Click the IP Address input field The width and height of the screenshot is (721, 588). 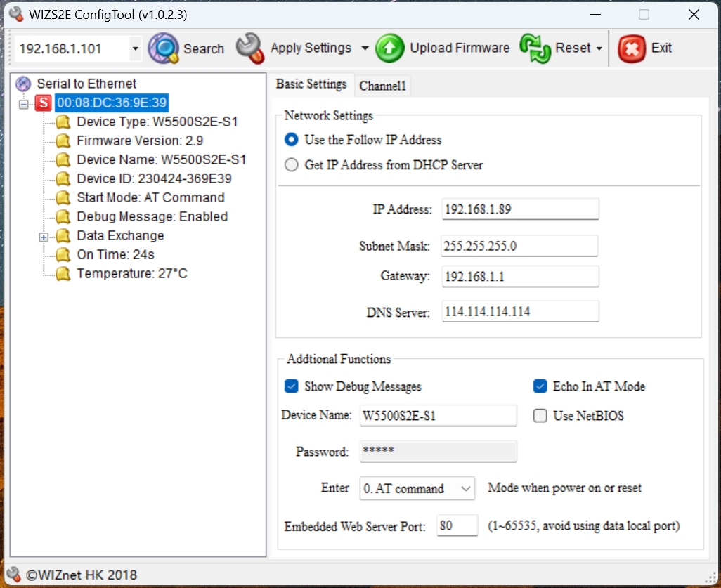520,209
